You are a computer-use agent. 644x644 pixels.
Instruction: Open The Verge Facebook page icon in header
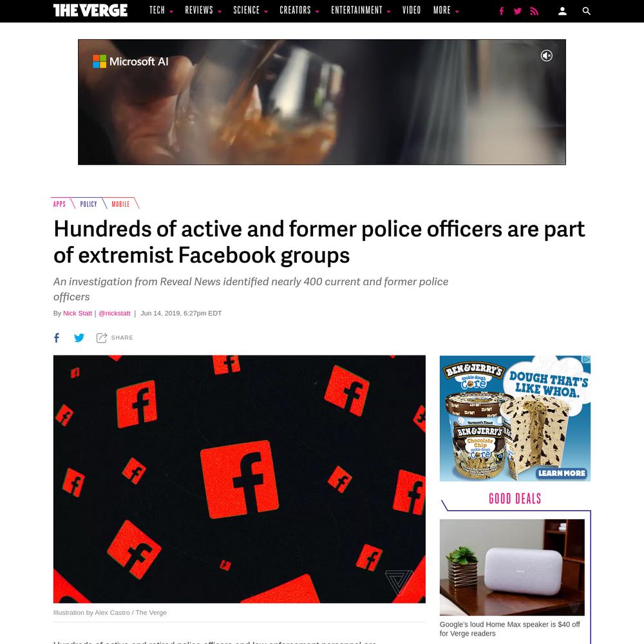click(502, 11)
